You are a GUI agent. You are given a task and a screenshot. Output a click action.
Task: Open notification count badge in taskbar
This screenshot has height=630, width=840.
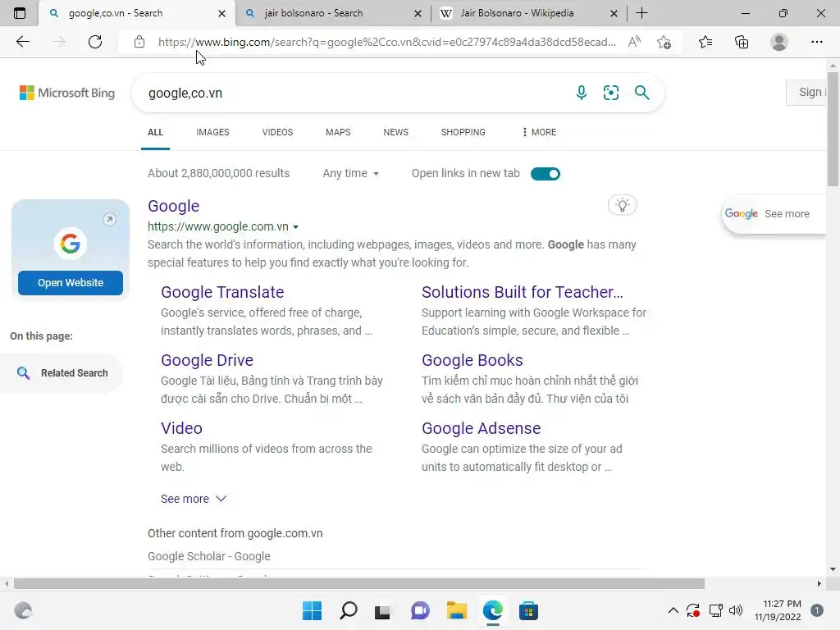tap(817, 610)
